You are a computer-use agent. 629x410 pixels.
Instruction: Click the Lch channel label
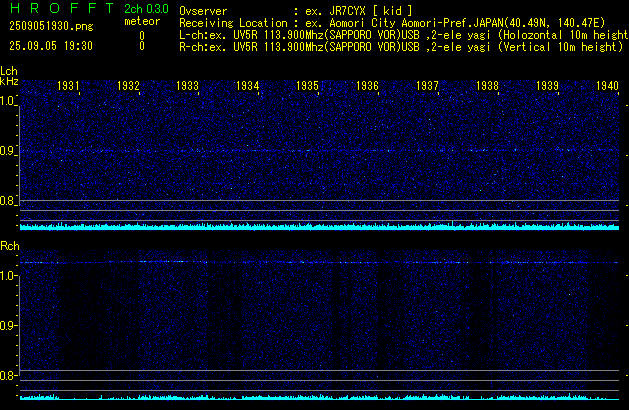tap(9, 71)
